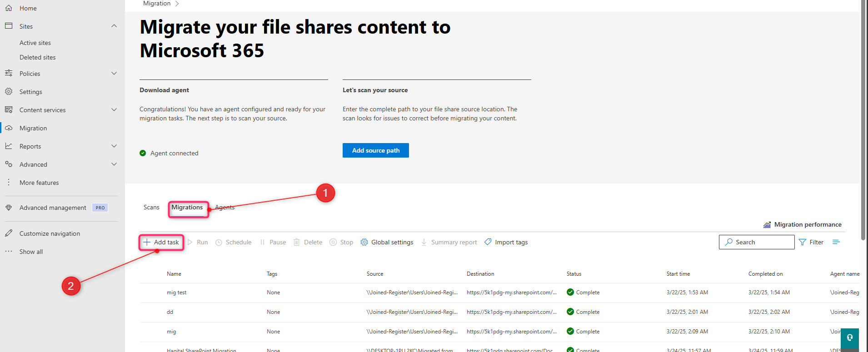Click the vertical page scrollbar
The image size is (868, 352).
coord(863,120)
